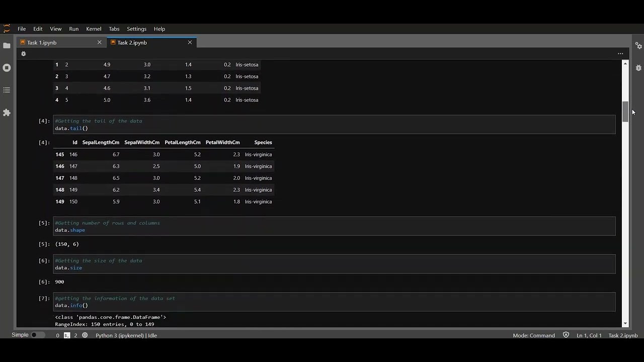Click the Id column header
The image size is (644, 362).
point(75,143)
